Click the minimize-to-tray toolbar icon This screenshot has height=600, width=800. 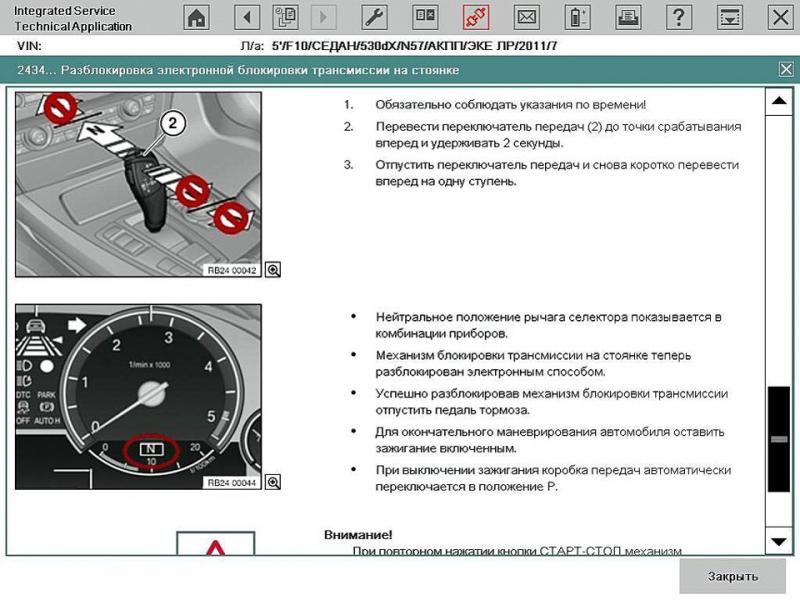click(x=731, y=17)
